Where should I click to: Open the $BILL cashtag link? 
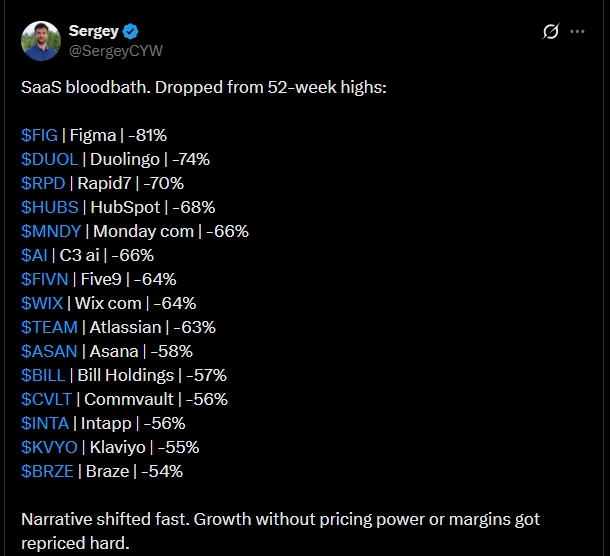point(44,375)
